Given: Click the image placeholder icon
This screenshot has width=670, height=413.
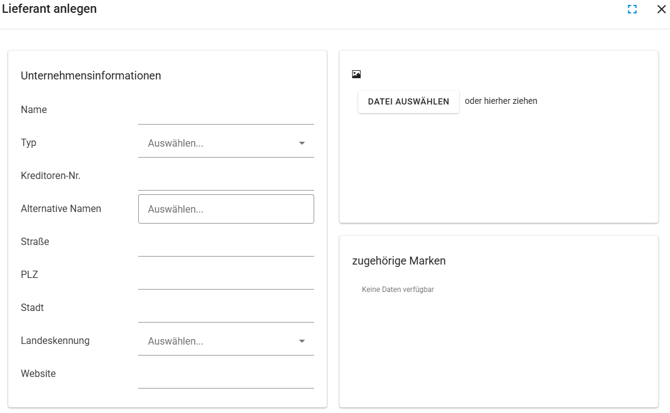Looking at the screenshot, I should pos(356,75).
